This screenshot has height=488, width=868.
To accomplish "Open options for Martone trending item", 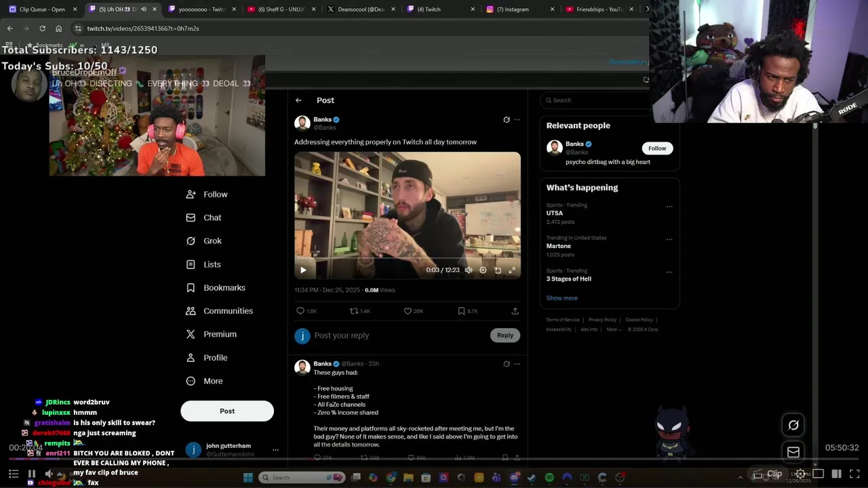I will point(669,239).
